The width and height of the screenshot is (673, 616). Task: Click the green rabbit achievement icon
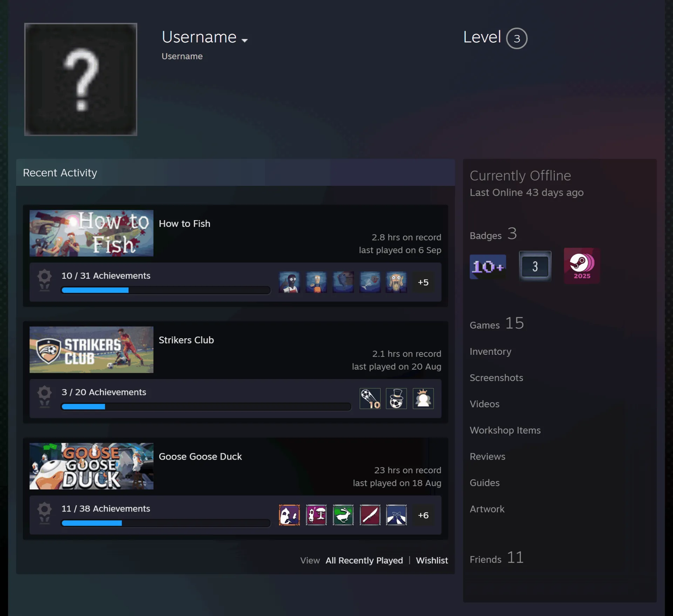click(343, 515)
